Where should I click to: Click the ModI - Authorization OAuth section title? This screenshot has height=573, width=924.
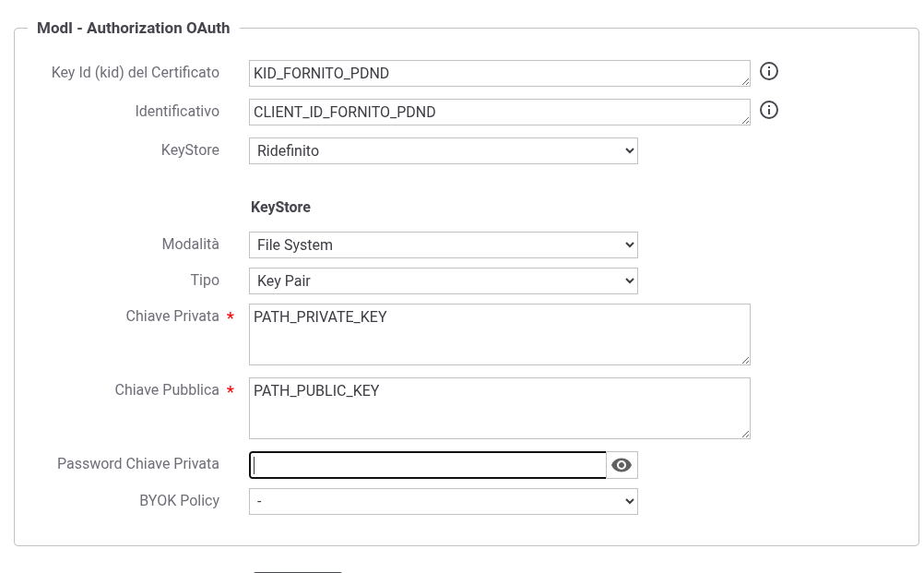pyautogui.click(x=133, y=29)
